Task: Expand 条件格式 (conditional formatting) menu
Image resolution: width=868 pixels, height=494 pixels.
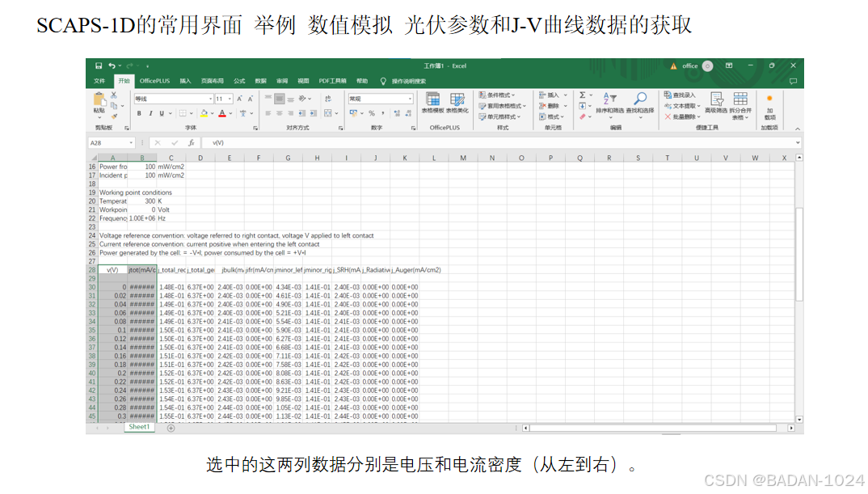Action: (x=497, y=95)
